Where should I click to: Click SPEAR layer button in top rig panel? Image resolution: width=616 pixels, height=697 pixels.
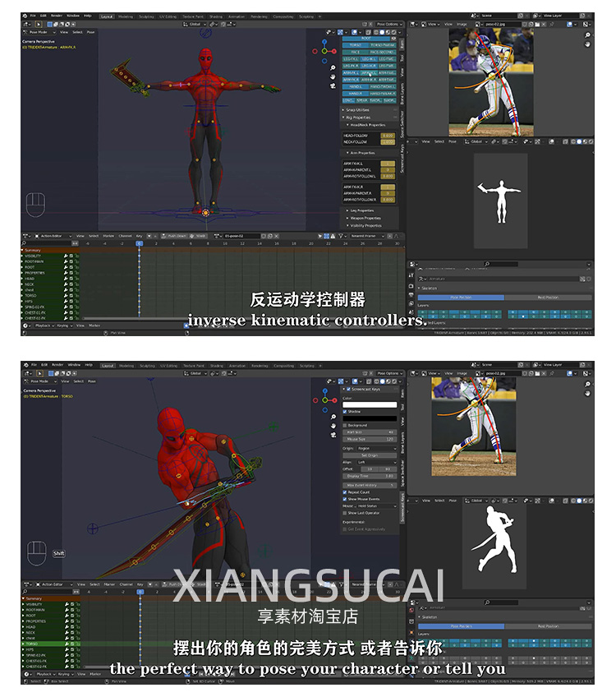(x=362, y=100)
